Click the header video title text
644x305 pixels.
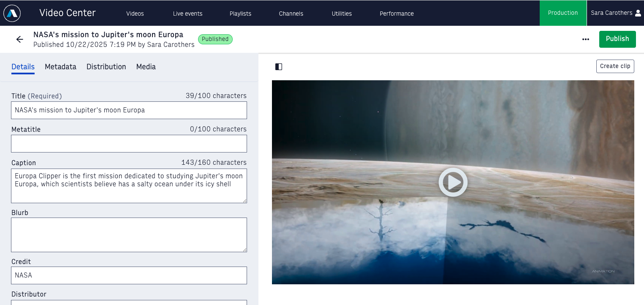click(108, 35)
